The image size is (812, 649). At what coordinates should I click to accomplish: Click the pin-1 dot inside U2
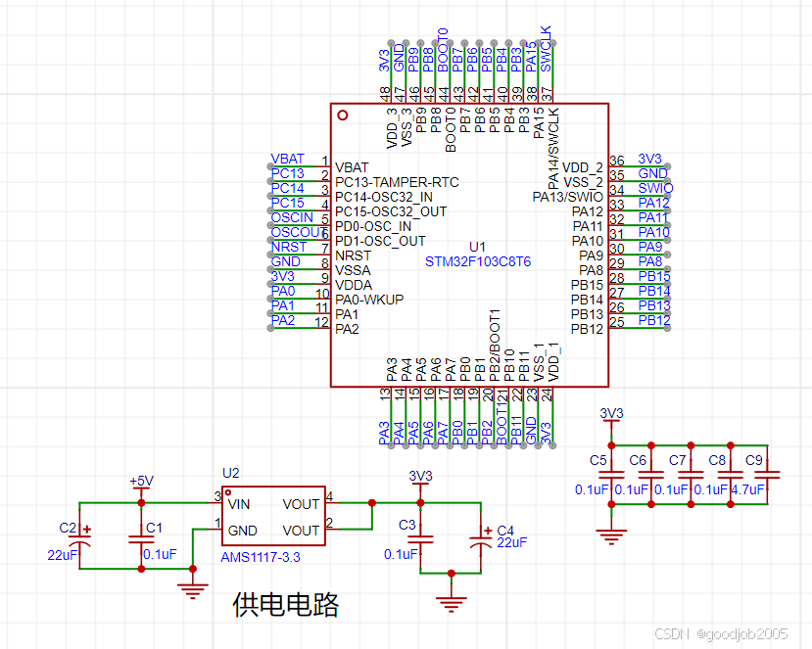(x=228, y=492)
